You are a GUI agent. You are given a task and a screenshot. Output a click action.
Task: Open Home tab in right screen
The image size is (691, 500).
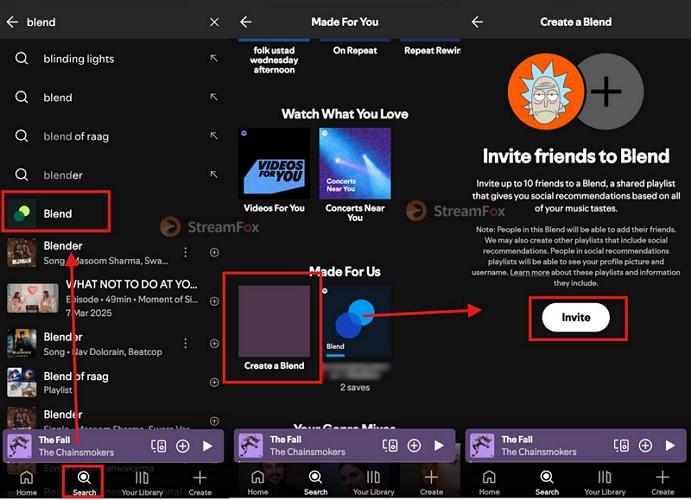pos(489,482)
